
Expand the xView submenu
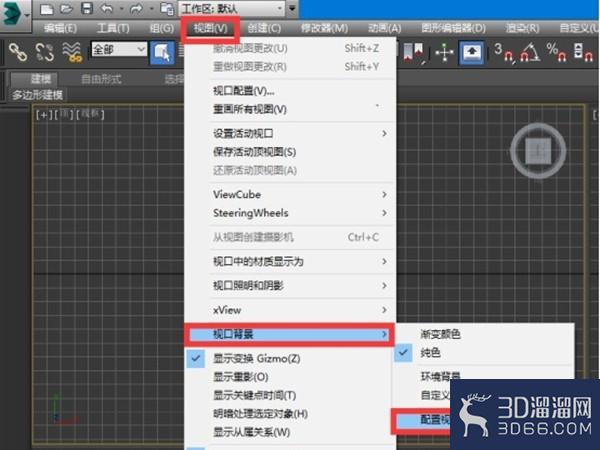tap(290, 310)
